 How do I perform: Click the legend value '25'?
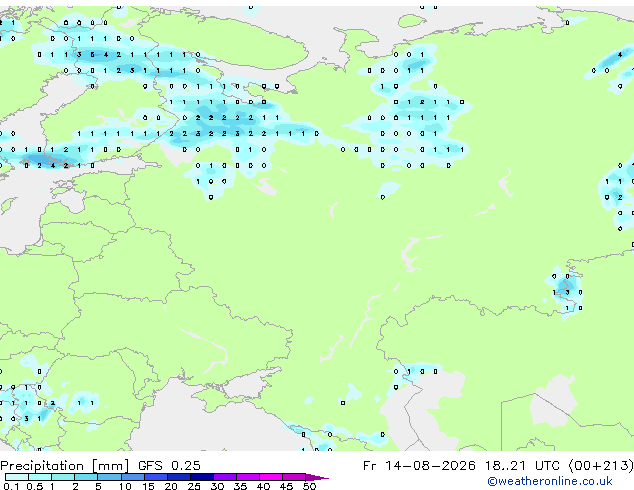point(194,486)
